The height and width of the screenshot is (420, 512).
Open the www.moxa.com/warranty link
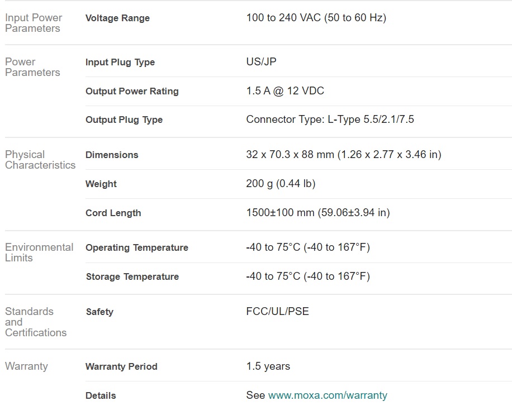[x=328, y=395]
